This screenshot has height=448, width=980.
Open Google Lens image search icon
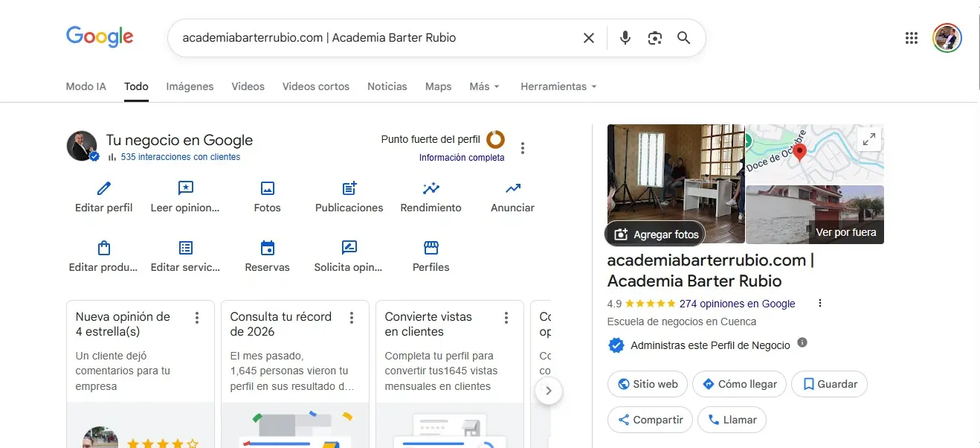click(655, 38)
